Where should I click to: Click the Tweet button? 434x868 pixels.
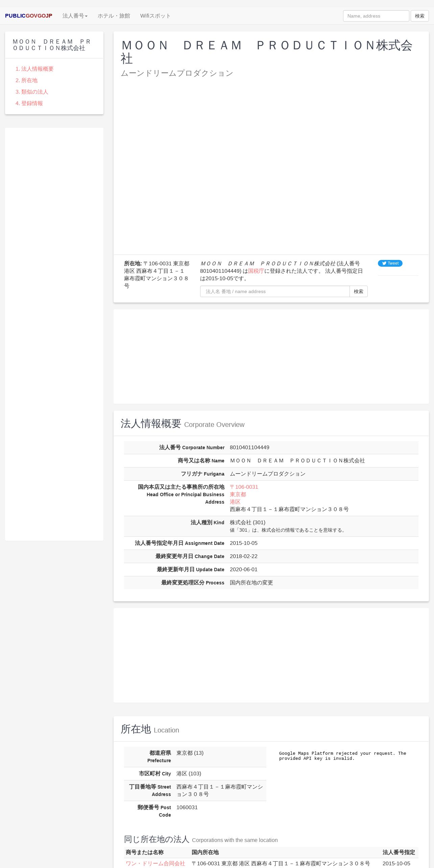(x=390, y=263)
